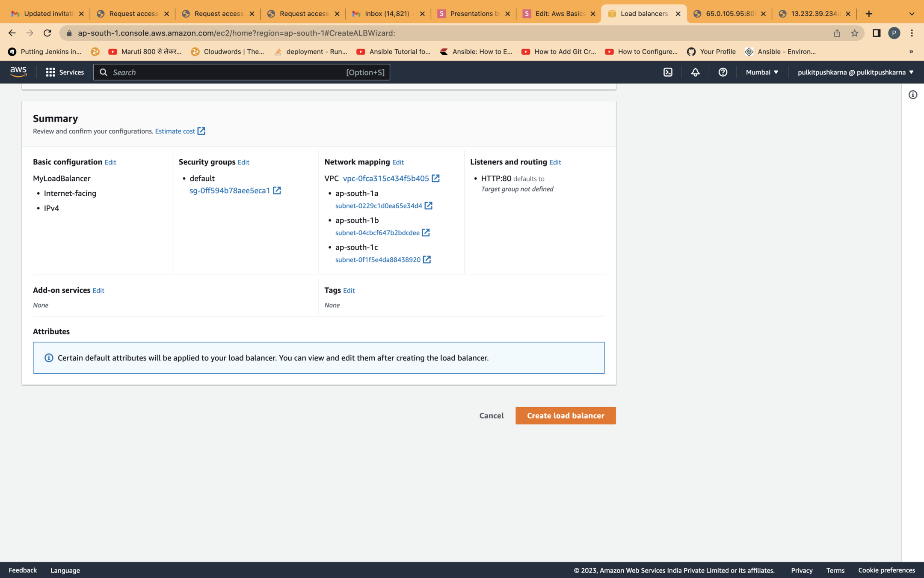Open the security group sg-0ff594b78aee5eca1 link

click(230, 191)
